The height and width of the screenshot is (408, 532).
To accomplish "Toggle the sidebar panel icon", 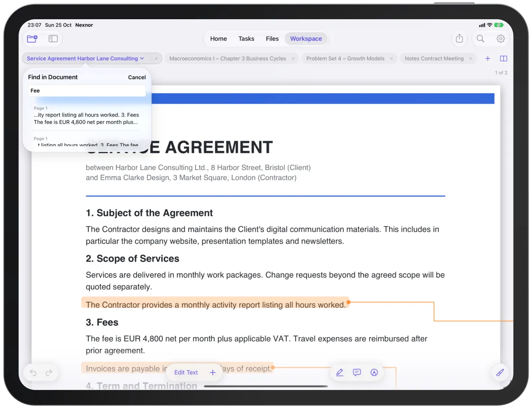I will [53, 39].
